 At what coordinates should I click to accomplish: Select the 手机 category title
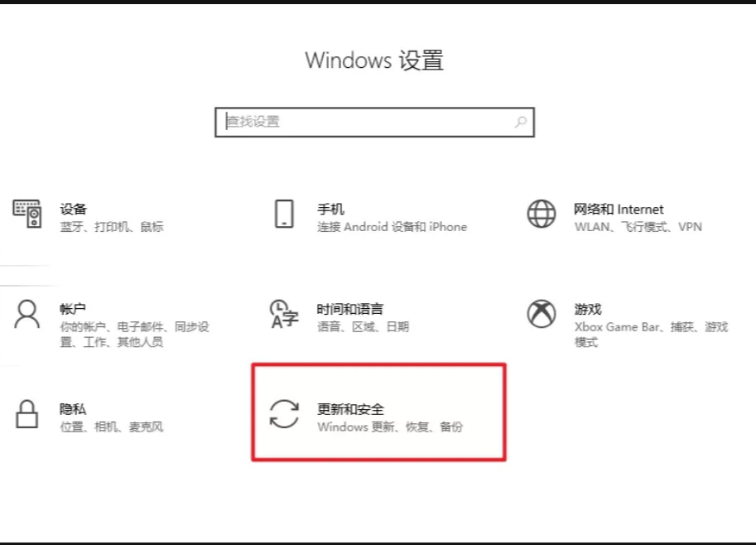pos(330,210)
